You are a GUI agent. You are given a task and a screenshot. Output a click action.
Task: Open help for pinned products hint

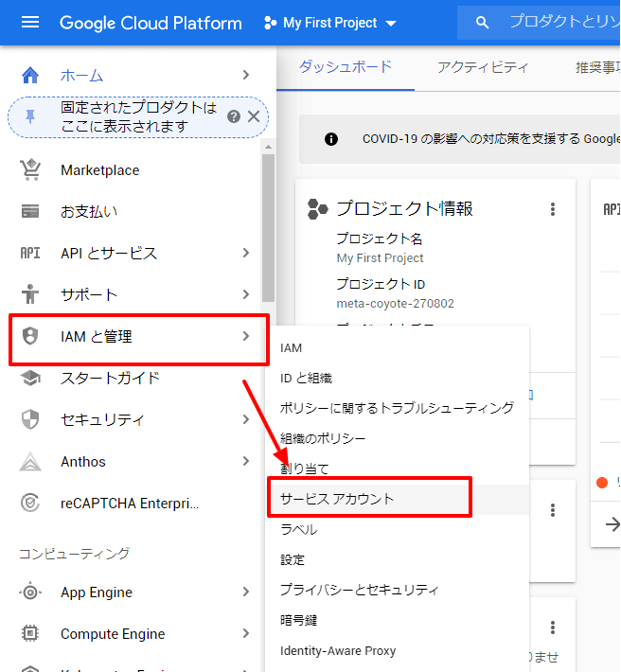[234, 116]
